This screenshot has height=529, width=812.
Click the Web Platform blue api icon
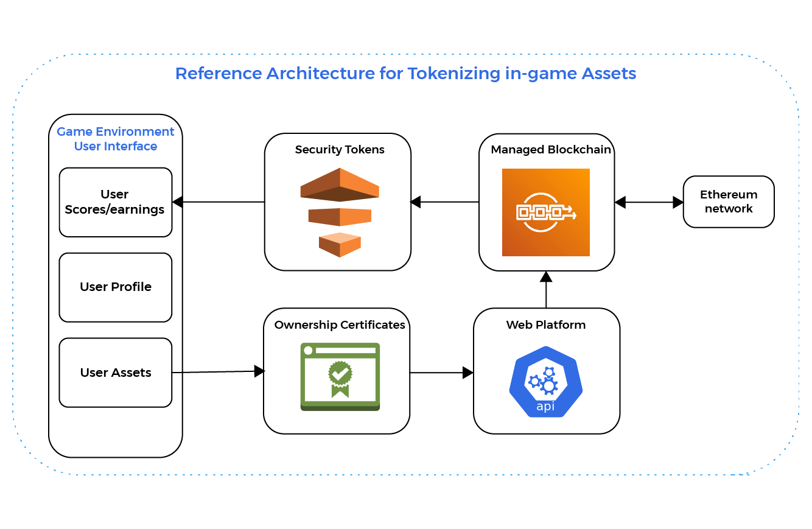[x=546, y=382]
